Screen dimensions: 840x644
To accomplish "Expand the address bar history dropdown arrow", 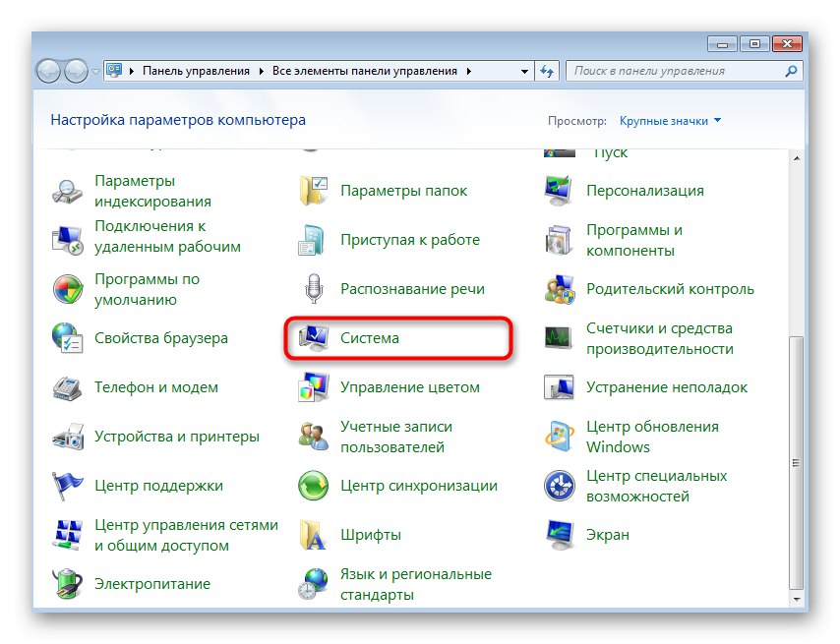I will click(524, 71).
